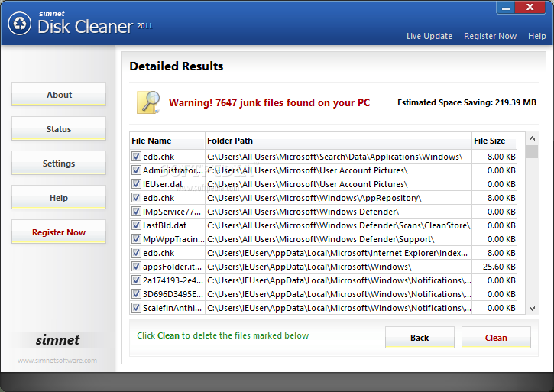Click the magnifying glass scan results icon
This screenshot has width=554, height=392.
148,102
